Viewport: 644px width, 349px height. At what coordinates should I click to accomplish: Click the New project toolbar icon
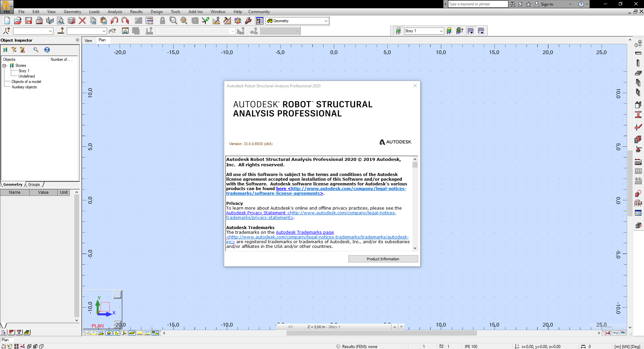[7, 21]
